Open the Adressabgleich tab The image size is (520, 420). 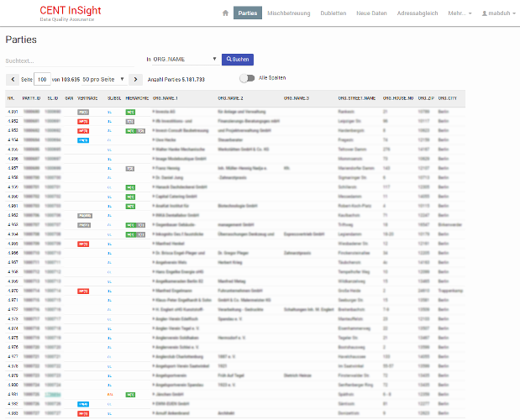pyautogui.click(x=418, y=13)
